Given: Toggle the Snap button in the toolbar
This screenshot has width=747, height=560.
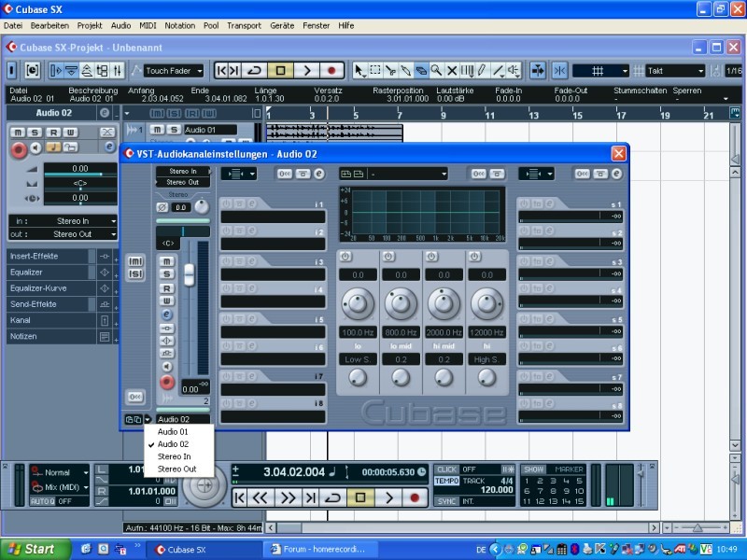Looking at the screenshot, I should (560, 71).
